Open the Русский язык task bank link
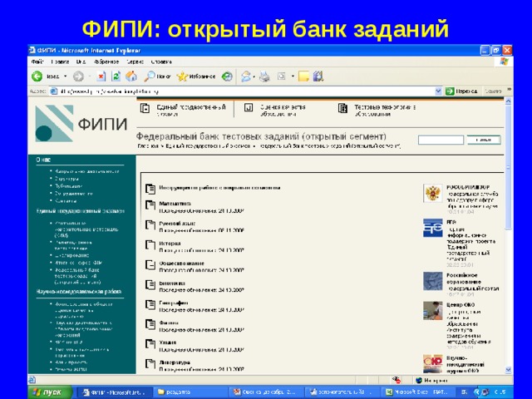 (x=177, y=224)
